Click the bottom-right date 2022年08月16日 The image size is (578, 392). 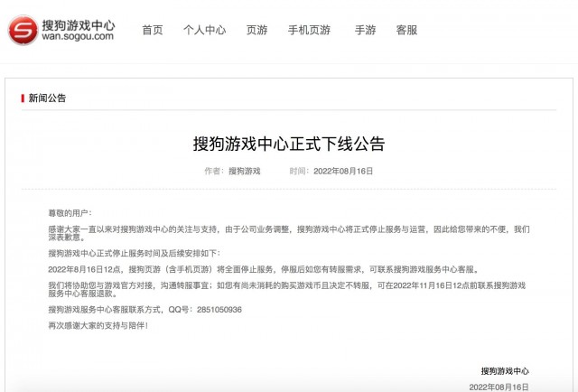pos(499,387)
